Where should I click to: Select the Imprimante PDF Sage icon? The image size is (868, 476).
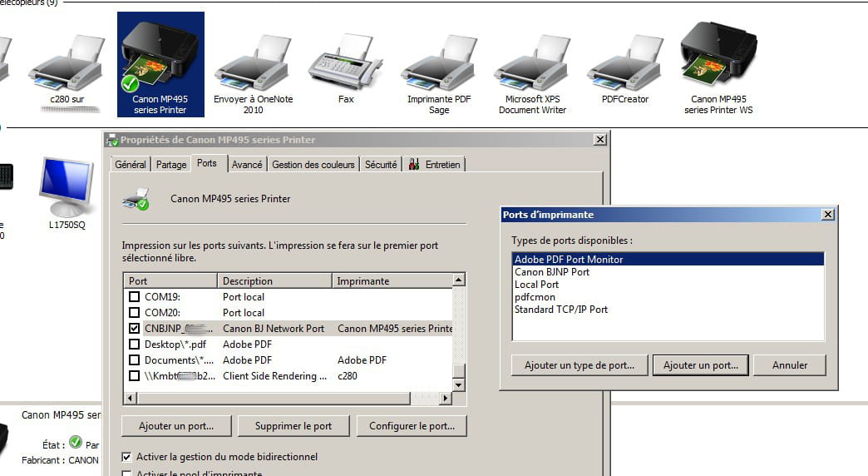tap(439, 62)
